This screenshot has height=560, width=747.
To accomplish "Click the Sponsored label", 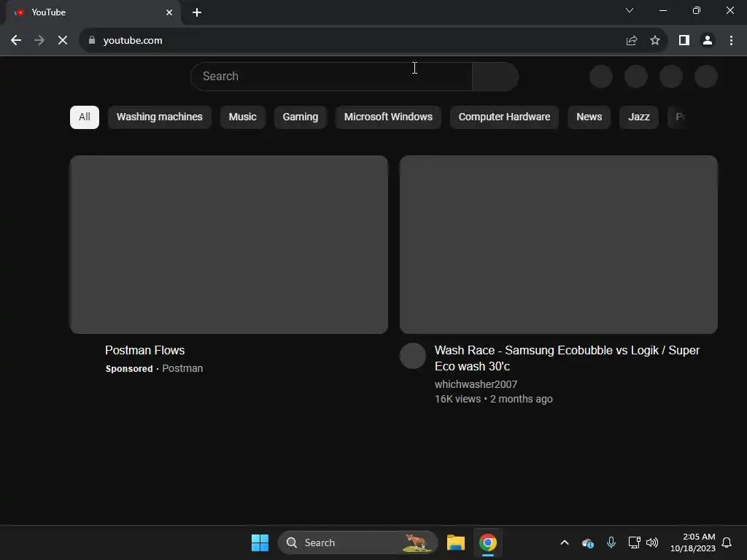I will point(129,368).
